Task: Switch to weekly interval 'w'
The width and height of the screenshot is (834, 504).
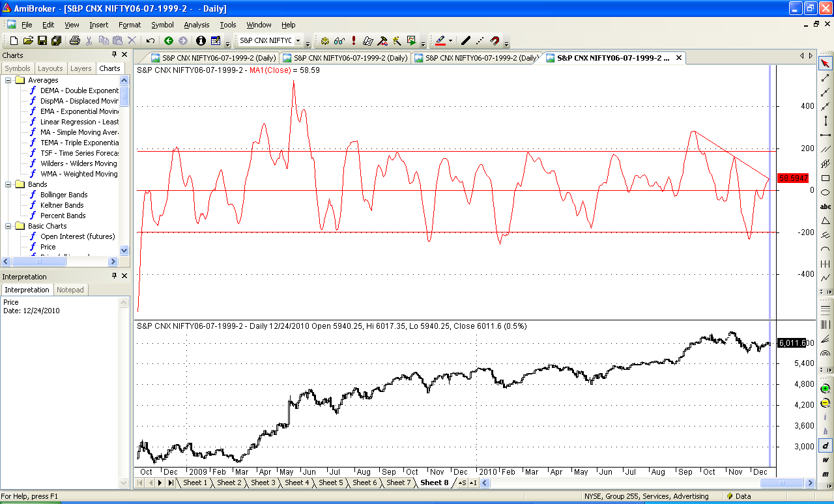Action: 826,459
